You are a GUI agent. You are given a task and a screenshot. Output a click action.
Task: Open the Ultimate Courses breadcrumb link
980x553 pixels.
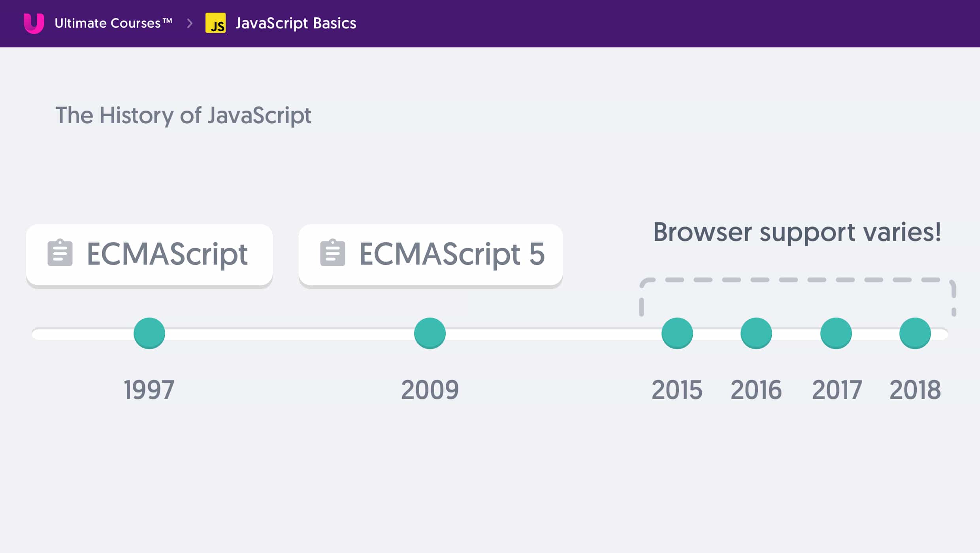coord(113,23)
